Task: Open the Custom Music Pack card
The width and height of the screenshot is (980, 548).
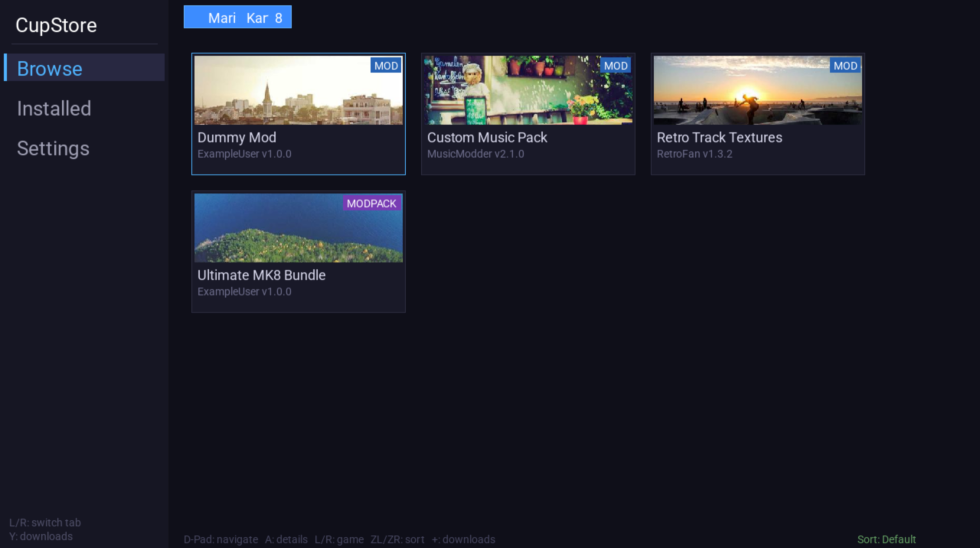Action: (x=528, y=113)
